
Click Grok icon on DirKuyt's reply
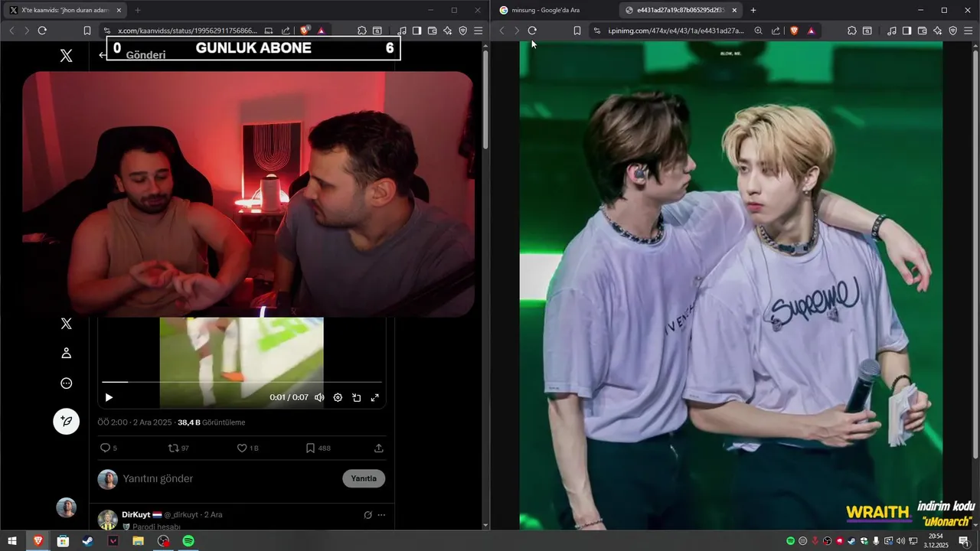(367, 515)
